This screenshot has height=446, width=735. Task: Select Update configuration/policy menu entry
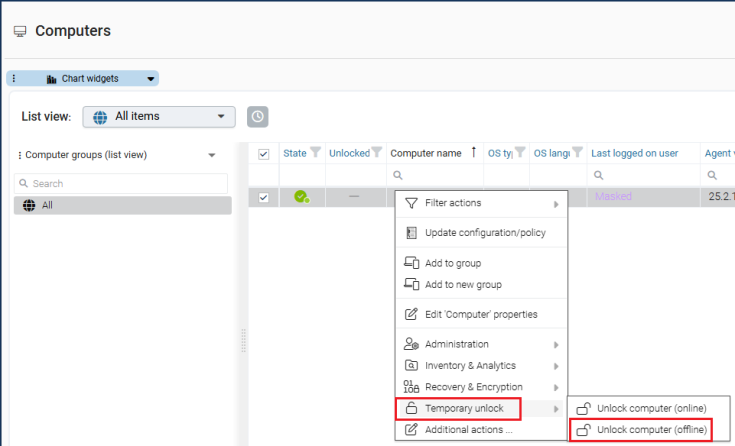[x=484, y=233]
